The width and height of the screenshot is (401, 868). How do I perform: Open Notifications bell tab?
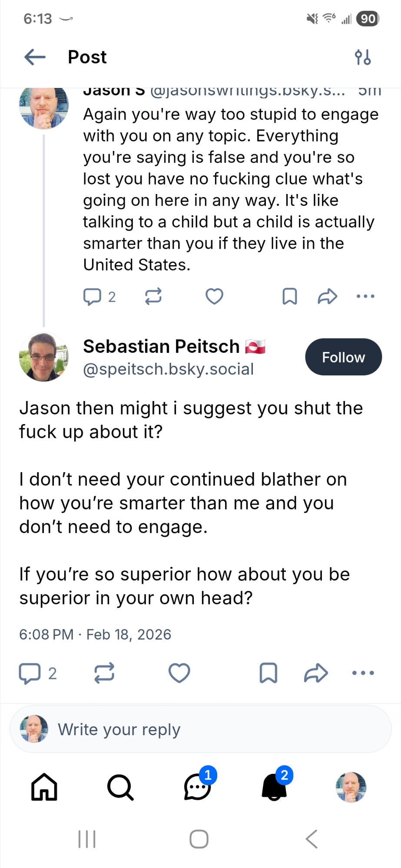(x=275, y=787)
